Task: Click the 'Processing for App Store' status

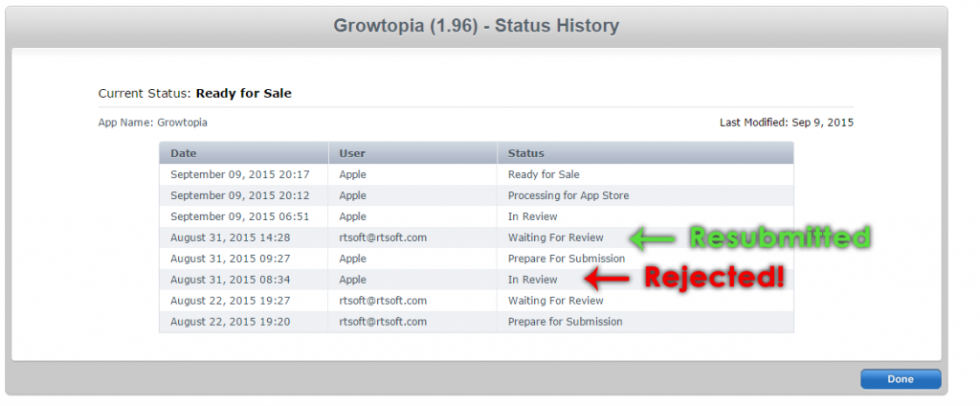Action: 568,195
